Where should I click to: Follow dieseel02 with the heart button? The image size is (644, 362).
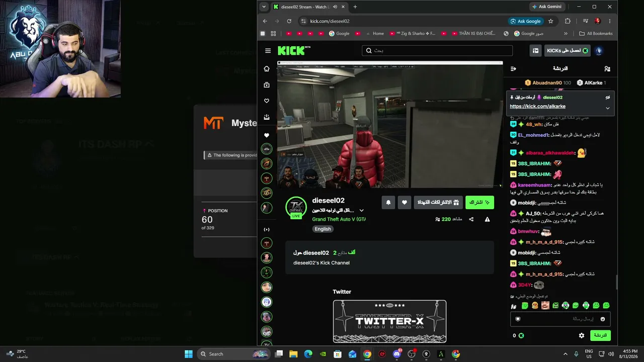point(405,202)
